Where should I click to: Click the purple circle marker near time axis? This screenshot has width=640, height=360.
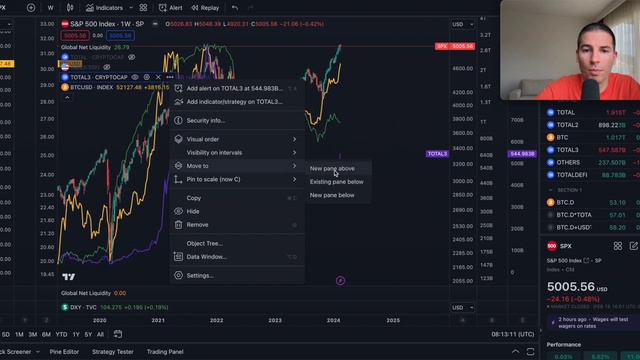340,280
